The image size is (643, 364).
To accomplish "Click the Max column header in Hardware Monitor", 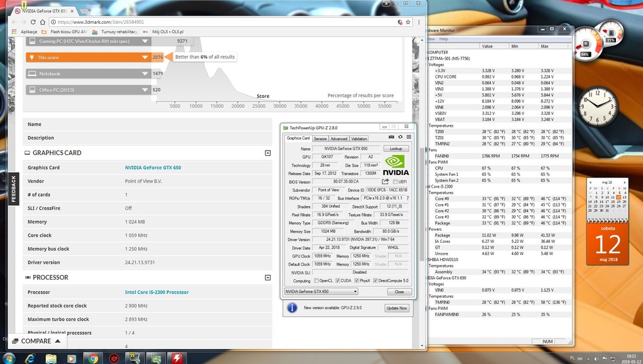I will 554,46.
